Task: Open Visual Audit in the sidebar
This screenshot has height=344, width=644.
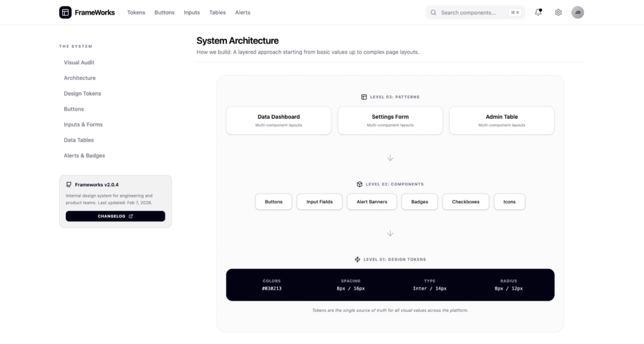Action: click(x=79, y=63)
